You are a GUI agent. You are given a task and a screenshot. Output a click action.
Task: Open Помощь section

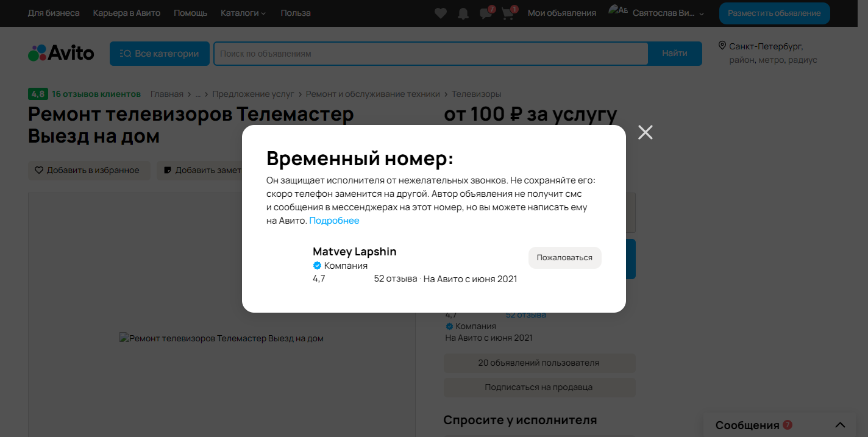coord(191,13)
